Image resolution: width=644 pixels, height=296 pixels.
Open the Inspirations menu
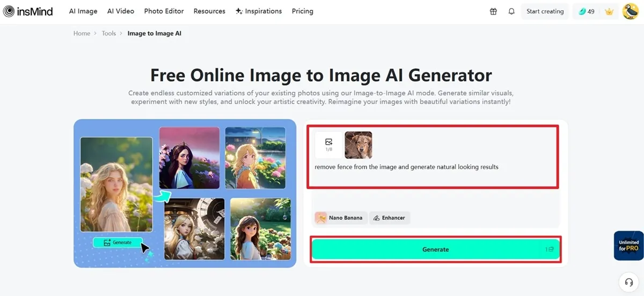coord(259,11)
